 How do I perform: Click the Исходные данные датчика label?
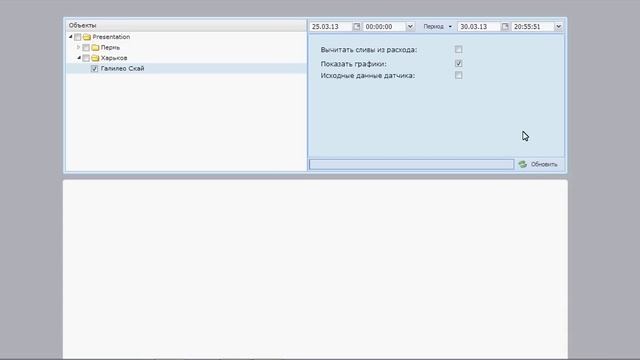tap(368, 76)
